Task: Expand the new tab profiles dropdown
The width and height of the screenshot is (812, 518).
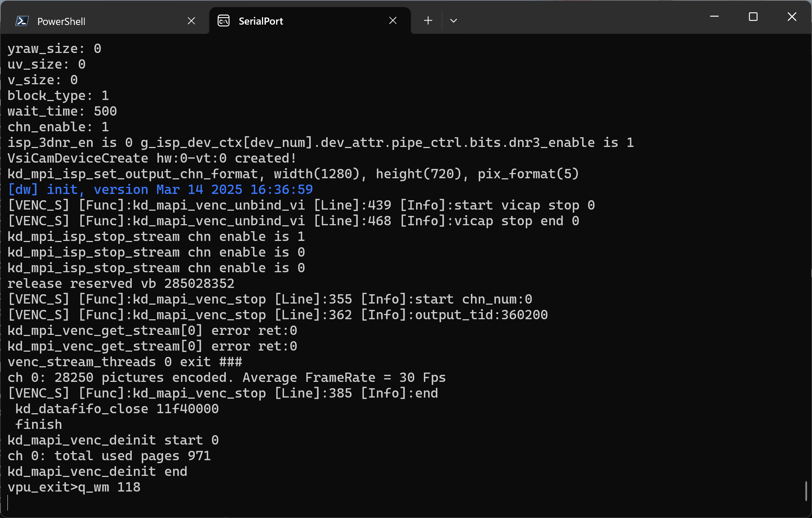Action: (453, 21)
